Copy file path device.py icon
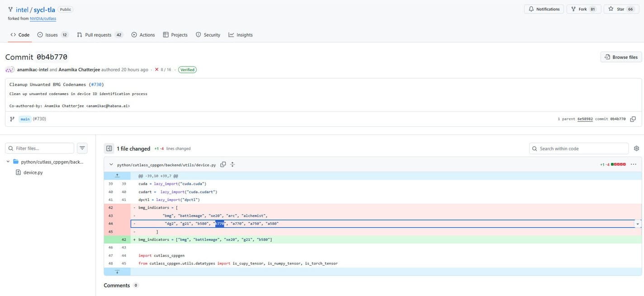644x296 pixels. pyautogui.click(x=223, y=165)
